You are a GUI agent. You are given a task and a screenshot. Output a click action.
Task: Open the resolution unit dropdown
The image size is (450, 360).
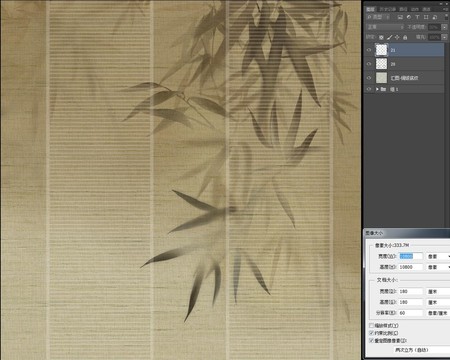(x=438, y=313)
